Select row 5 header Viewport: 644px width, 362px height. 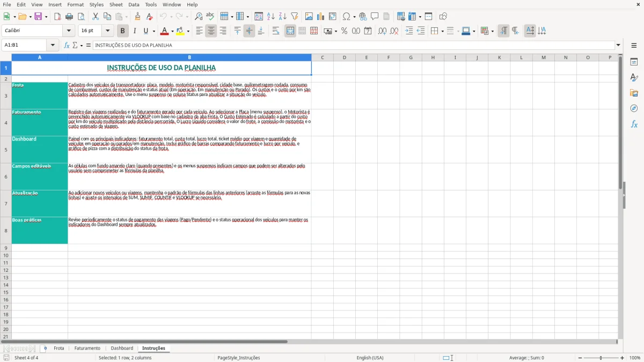[6, 150]
